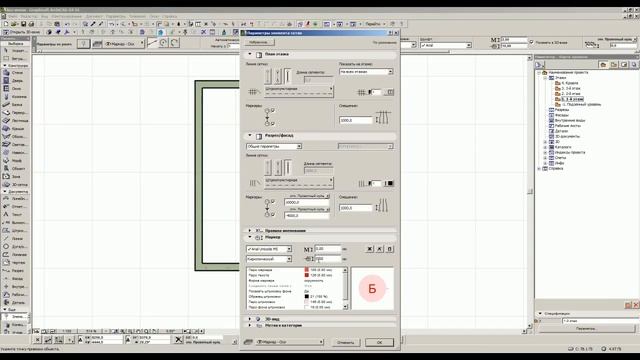Select the Окно (window) tool in toolbox
The height and width of the screenshot is (360, 640).
click(x=16, y=89)
